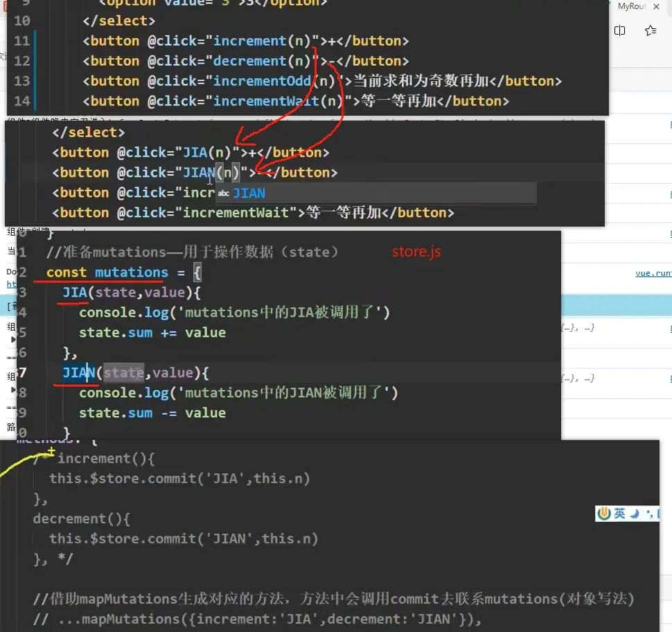Select the MyRout browser tab

tap(632, 6)
